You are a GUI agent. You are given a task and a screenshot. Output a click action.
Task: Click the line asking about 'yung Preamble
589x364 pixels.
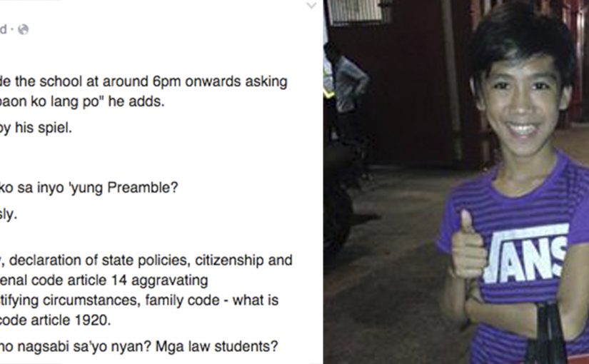point(89,187)
